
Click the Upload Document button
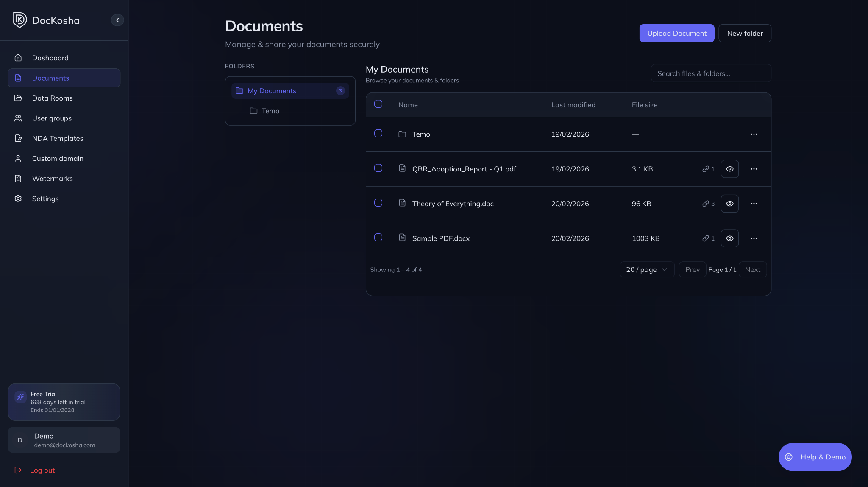click(x=676, y=33)
